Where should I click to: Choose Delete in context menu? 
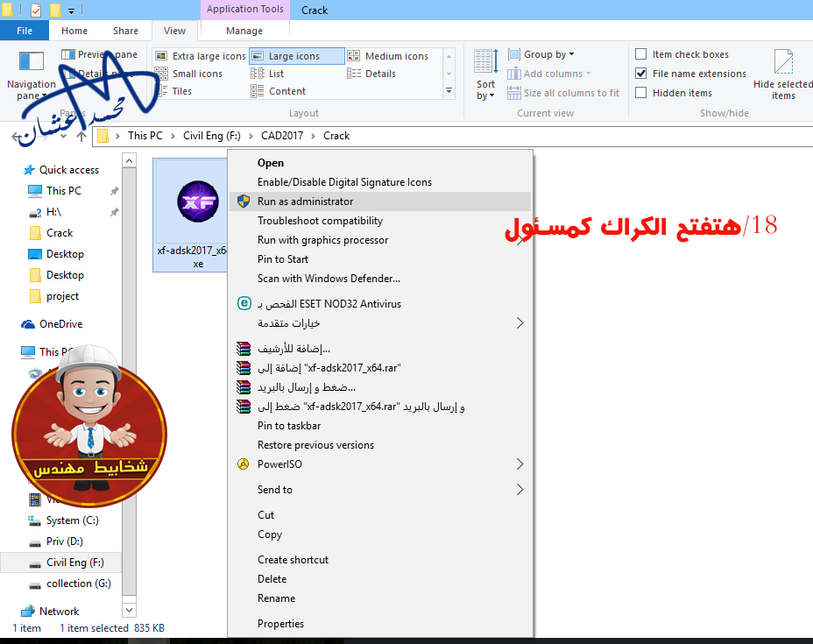[380, 579]
